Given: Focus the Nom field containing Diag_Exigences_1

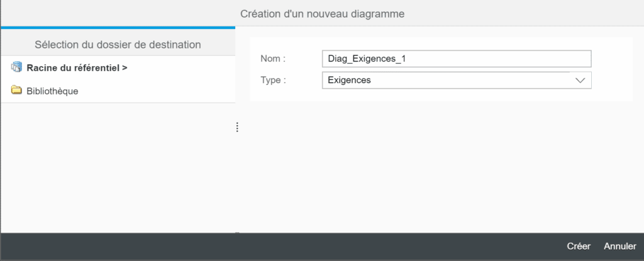Looking at the screenshot, I should pyautogui.click(x=457, y=58).
